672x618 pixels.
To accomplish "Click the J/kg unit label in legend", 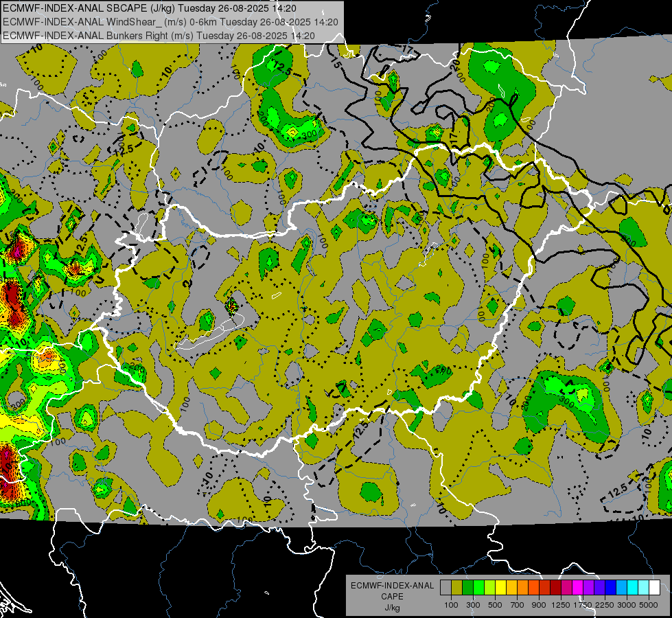I will [x=392, y=608].
